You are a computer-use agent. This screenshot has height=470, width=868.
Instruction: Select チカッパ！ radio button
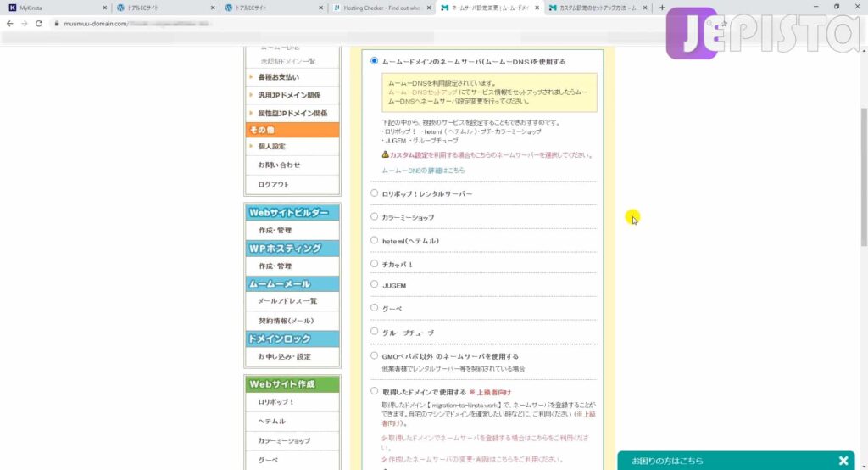point(374,264)
